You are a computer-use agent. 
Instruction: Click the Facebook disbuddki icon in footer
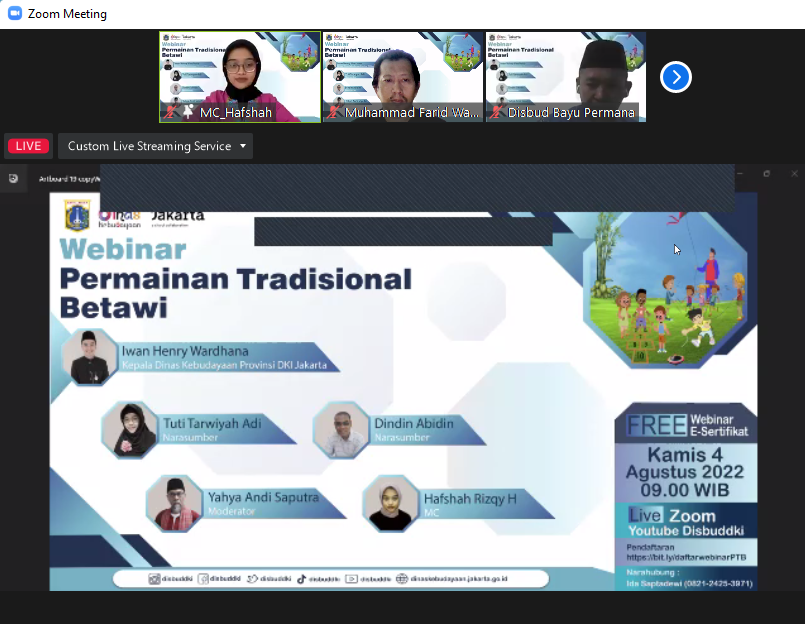pos(203,579)
